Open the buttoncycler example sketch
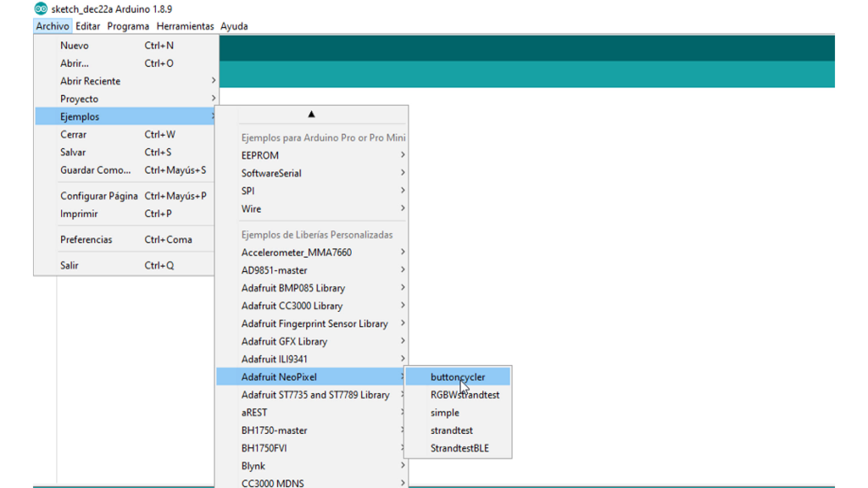Viewport: 868px width, 488px height. click(458, 377)
